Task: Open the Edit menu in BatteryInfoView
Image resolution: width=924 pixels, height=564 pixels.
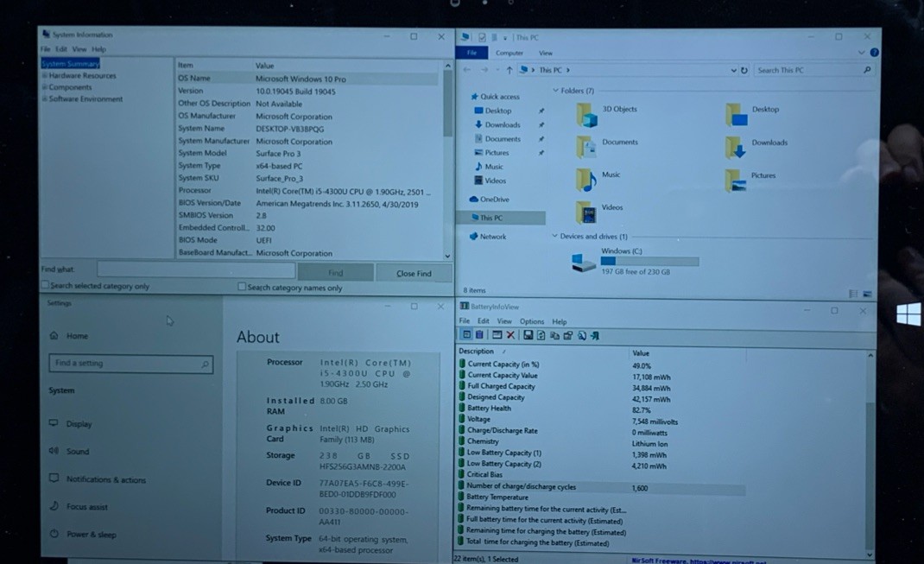Action: pyautogui.click(x=484, y=320)
